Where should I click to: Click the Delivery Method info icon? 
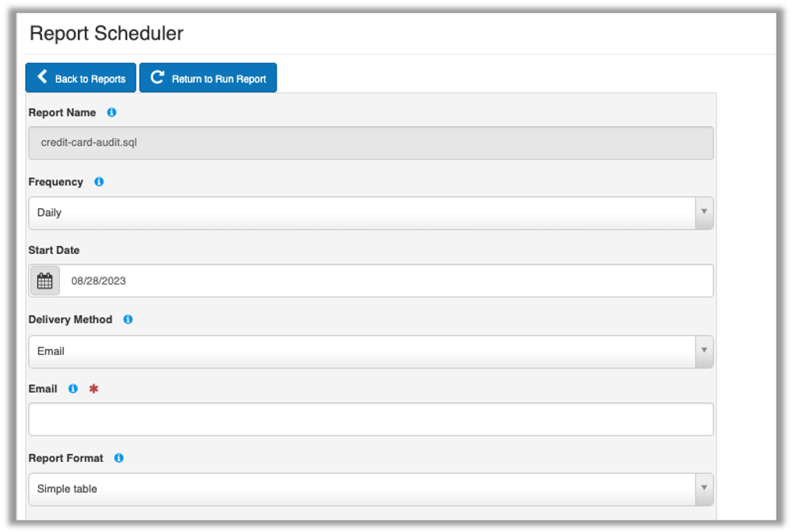click(x=128, y=319)
